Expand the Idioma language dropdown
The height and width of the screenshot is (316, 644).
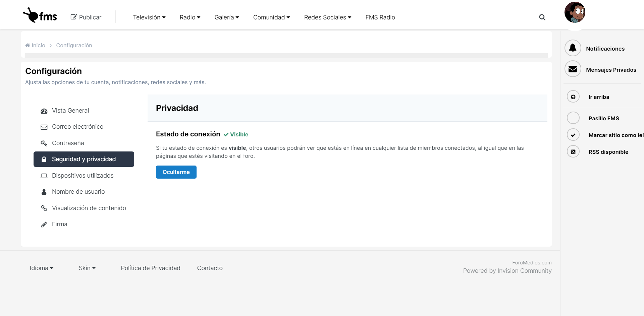tap(42, 268)
